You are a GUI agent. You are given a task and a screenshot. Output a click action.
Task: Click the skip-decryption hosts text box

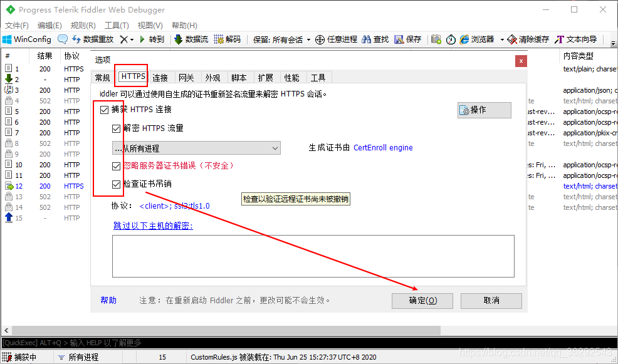click(x=313, y=256)
